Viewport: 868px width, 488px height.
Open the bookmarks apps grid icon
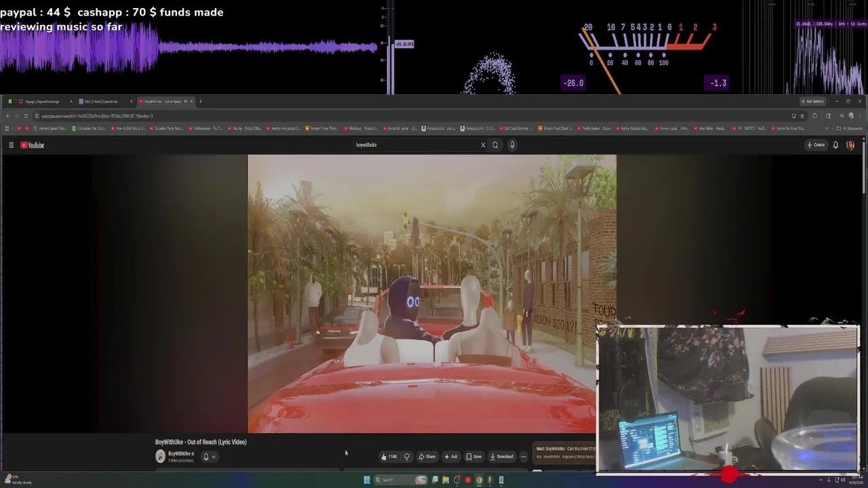pos(7,128)
